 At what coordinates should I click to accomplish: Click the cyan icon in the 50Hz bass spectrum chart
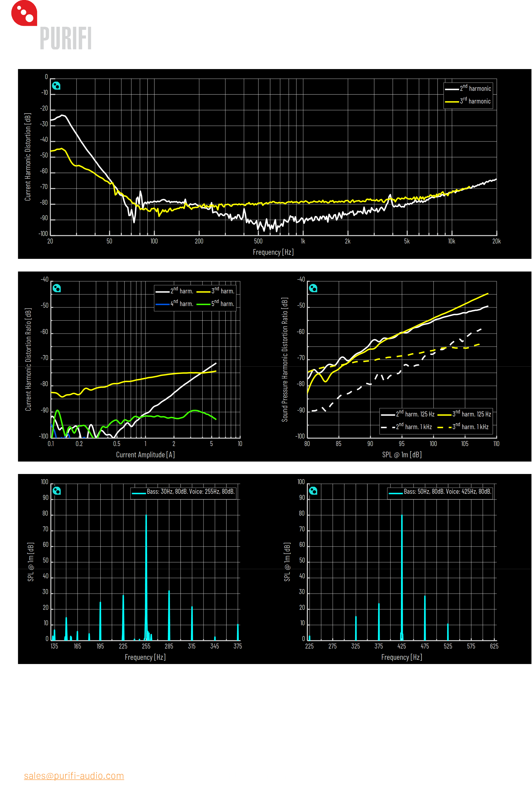[313, 491]
